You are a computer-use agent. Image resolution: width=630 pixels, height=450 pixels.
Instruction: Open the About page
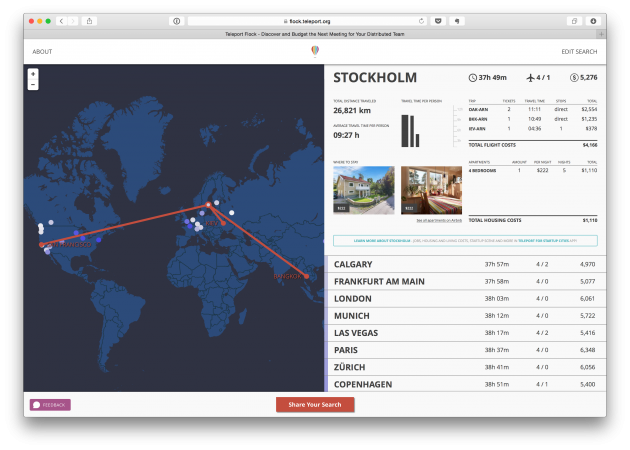coord(42,51)
